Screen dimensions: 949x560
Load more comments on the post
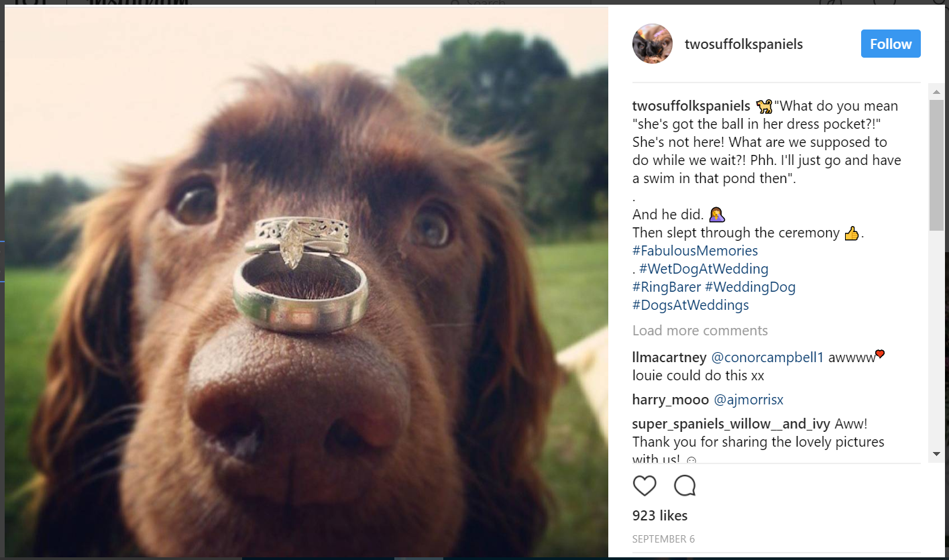[x=700, y=331]
